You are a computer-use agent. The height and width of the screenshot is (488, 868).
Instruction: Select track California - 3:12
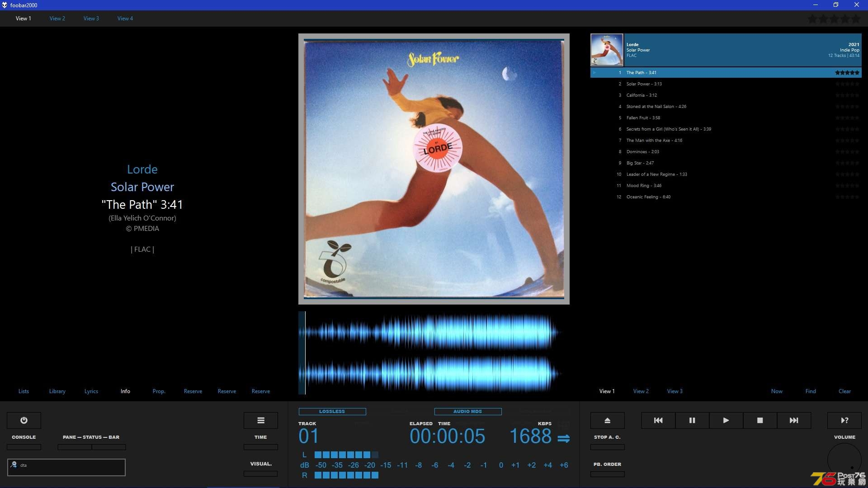[726, 95]
